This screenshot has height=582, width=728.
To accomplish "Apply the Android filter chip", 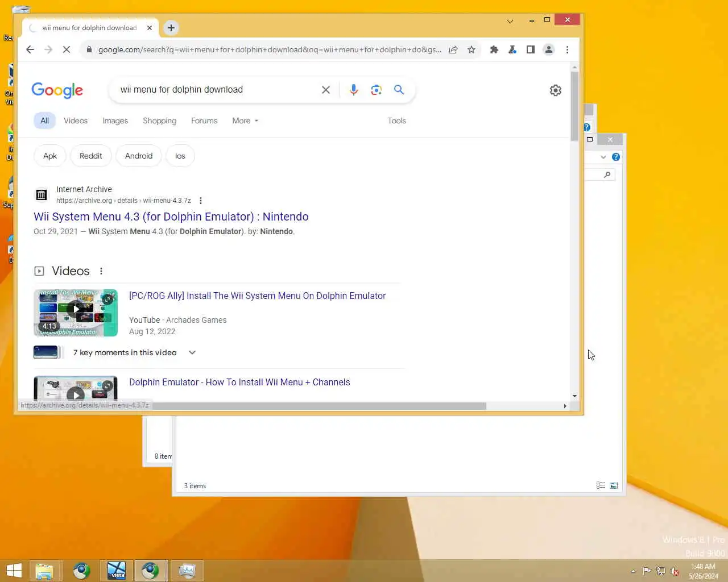I will pyautogui.click(x=139, y=156).
